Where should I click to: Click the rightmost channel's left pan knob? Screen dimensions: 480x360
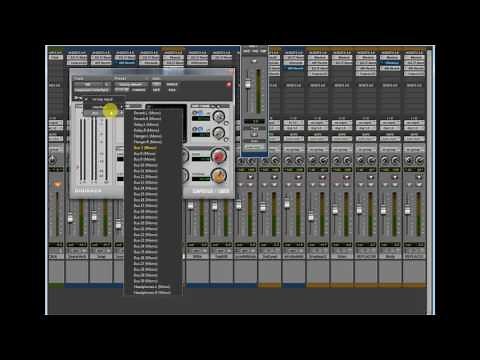click(x=409, y=160)
